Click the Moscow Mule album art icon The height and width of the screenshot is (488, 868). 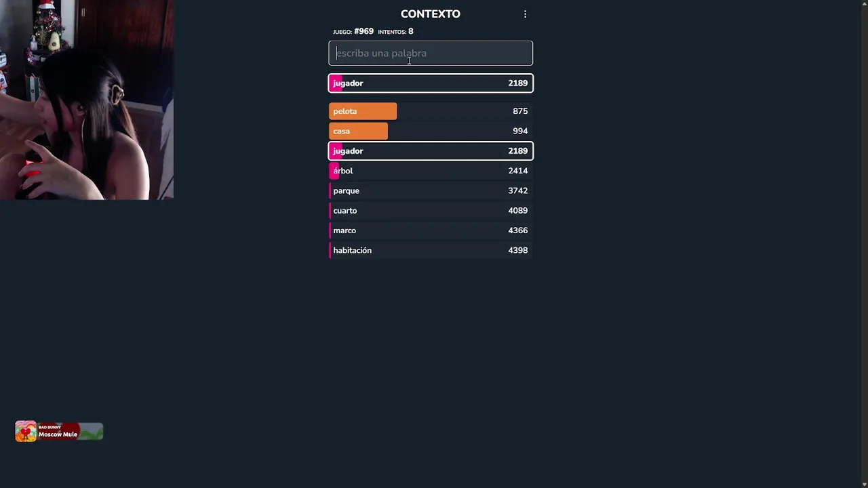pyautogui.click(x=26, y=432)
